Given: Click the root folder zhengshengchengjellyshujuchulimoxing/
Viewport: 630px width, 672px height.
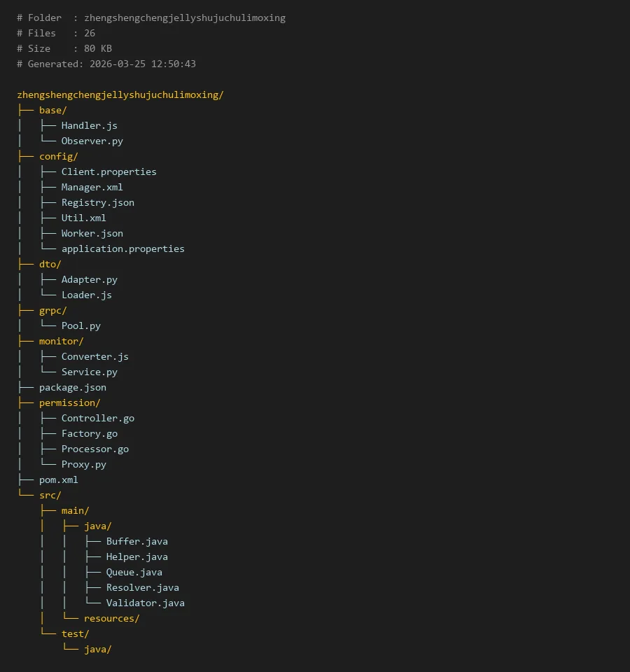Looking at the screenshot, I should tap(120, 95).
